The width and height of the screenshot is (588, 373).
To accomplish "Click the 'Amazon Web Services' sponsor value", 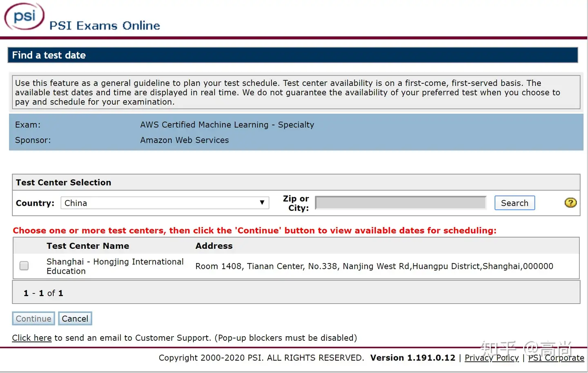I will [x=185, y=140].
